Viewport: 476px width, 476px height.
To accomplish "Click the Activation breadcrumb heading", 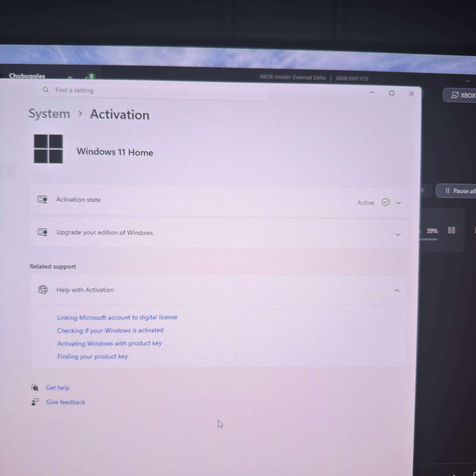I will click(120, 115).
